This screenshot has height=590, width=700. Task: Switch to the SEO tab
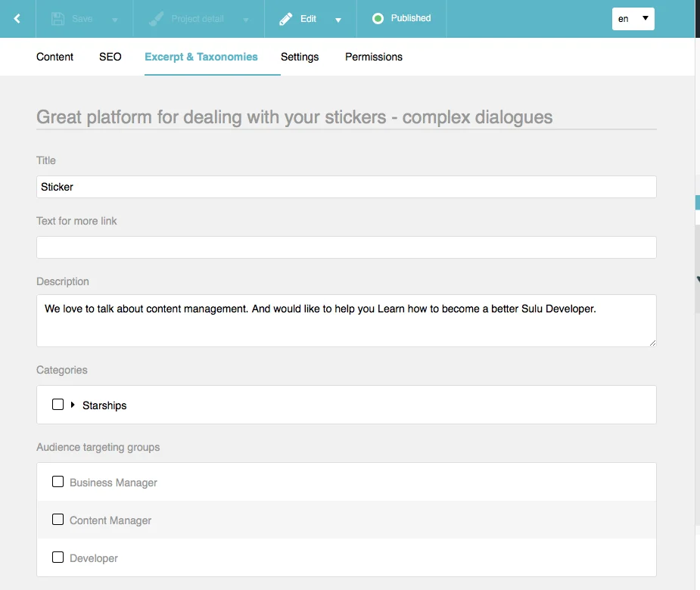pos(110,57)
